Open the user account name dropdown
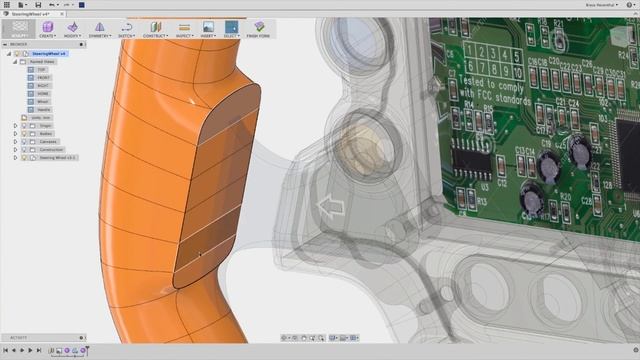 pos(602,5)
